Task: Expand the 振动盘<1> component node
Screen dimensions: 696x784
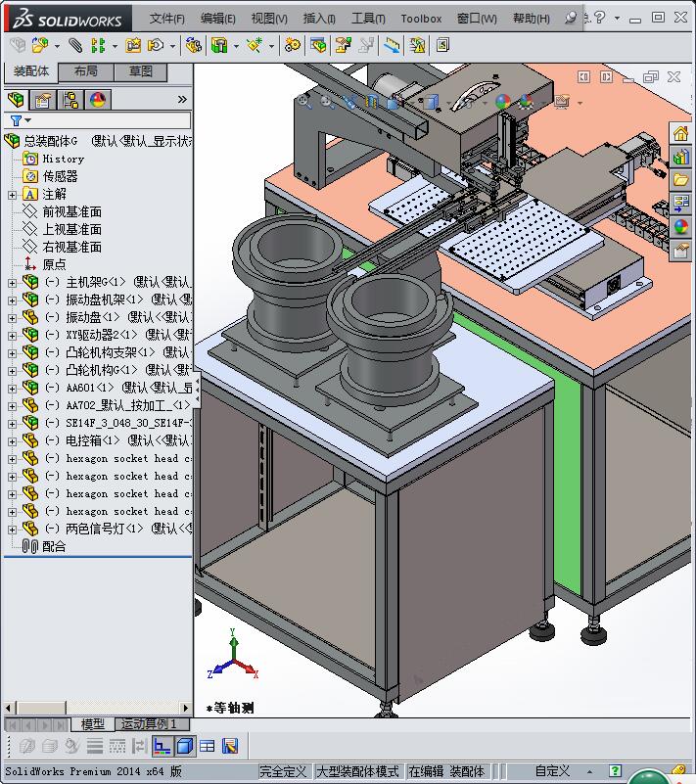Action: (12, 318)
